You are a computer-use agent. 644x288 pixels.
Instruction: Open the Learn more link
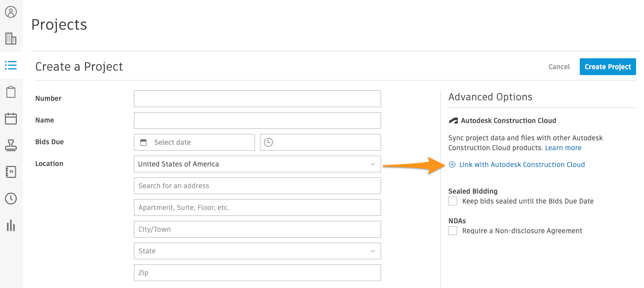563,148
